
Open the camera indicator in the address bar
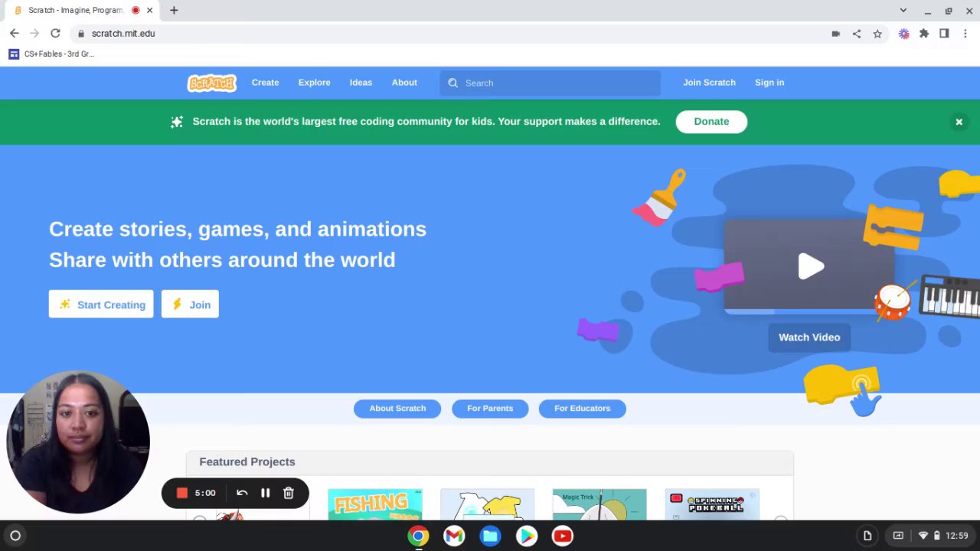point(835,34)
